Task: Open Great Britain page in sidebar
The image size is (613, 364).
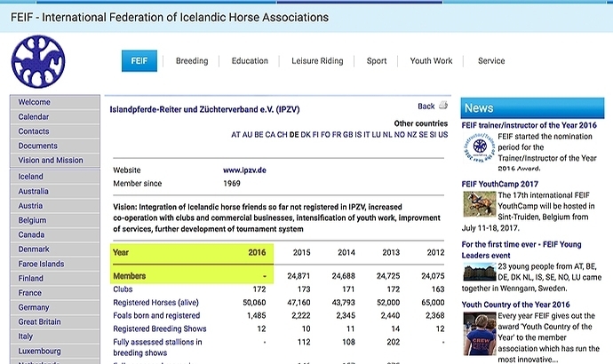Action: pyautogui.click(x=55, y=321)
